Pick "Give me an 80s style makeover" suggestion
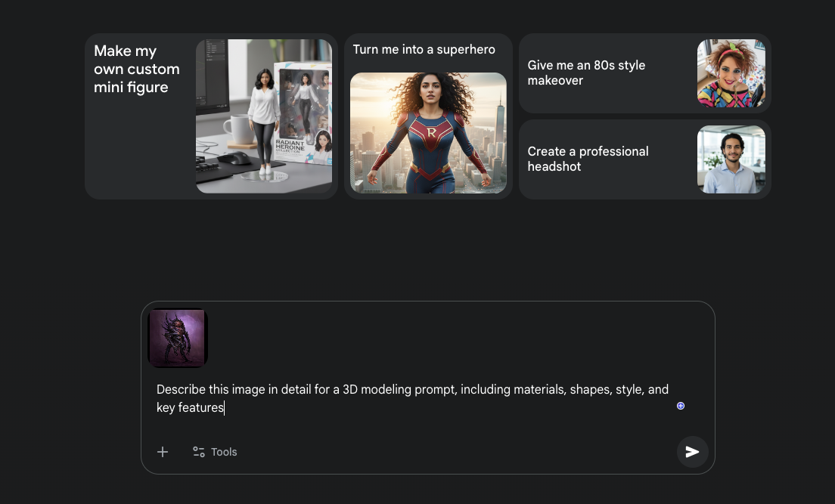The width and height of the screenshot is (835, 504). tap(586, 73)
